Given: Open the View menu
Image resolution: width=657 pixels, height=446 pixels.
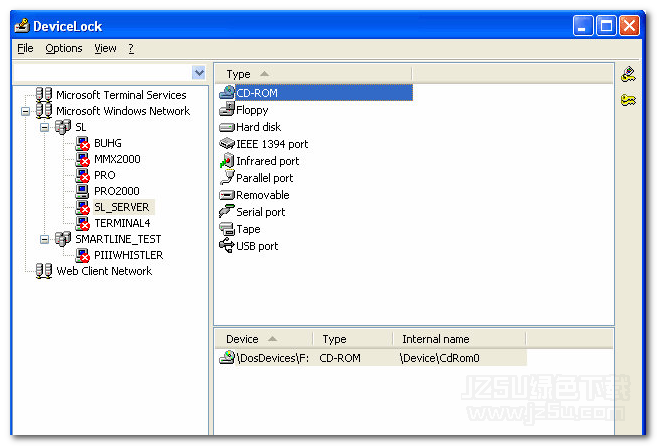Looking at the screenshot, I should point(105,49).
